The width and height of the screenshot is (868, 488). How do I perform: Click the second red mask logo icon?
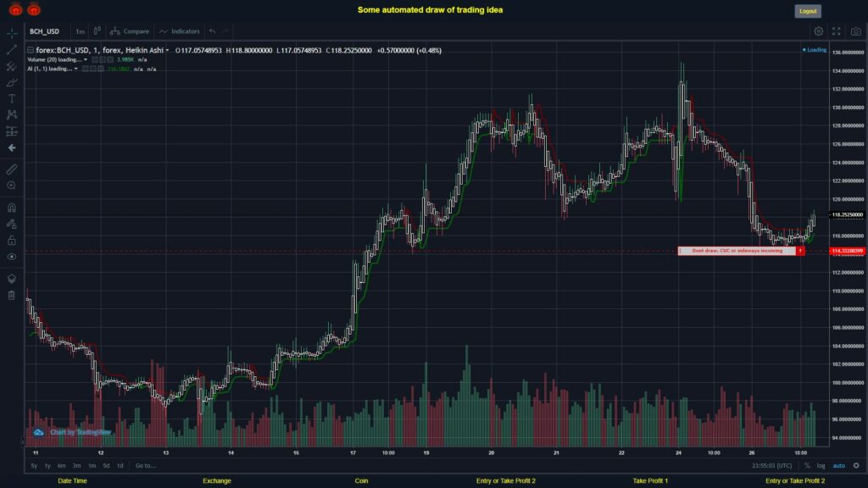[34, 8]
